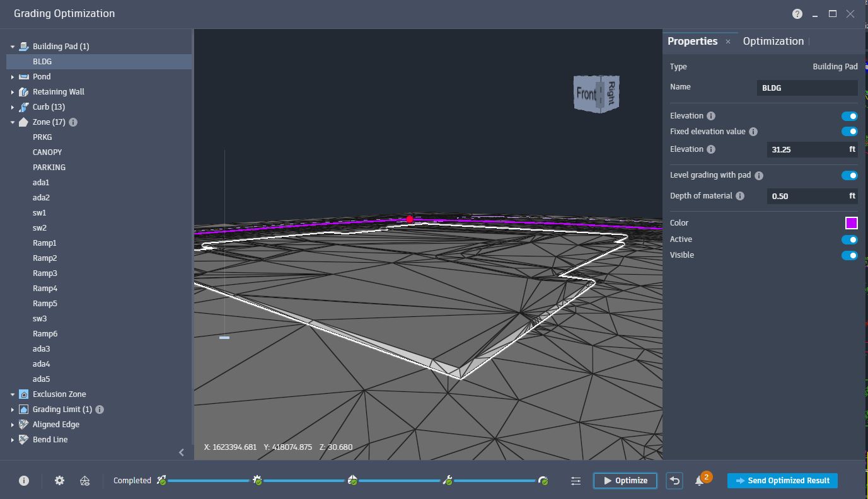Click Send Optimized Result

click(782, 480)
